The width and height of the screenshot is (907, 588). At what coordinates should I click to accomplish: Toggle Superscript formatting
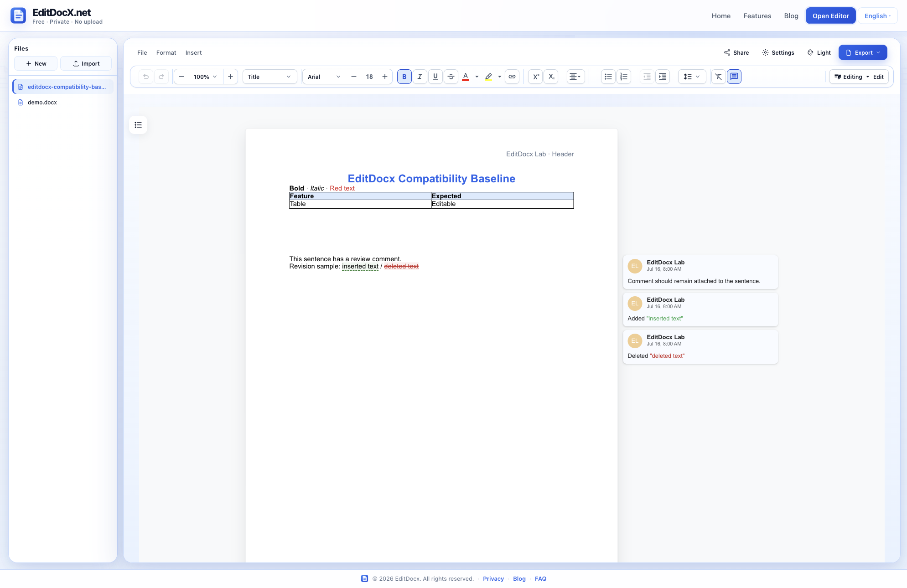point(536,77)
